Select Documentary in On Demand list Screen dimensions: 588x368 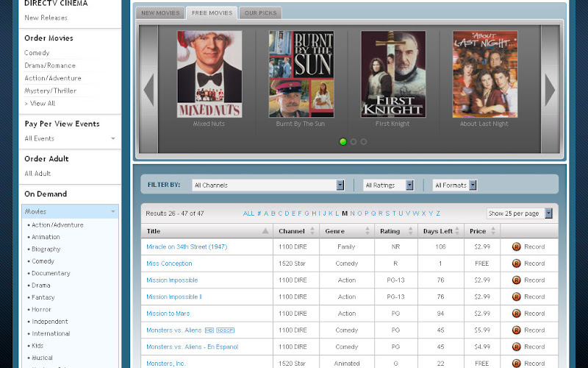coord(51,273)
